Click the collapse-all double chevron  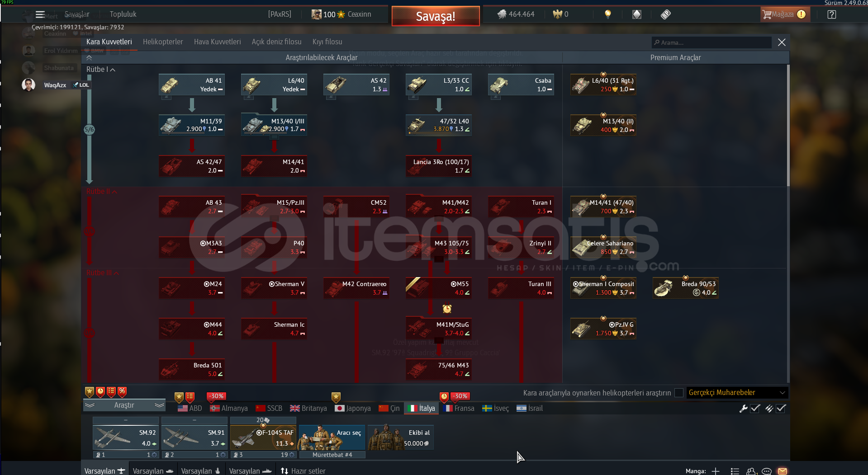tap(89, 58)
